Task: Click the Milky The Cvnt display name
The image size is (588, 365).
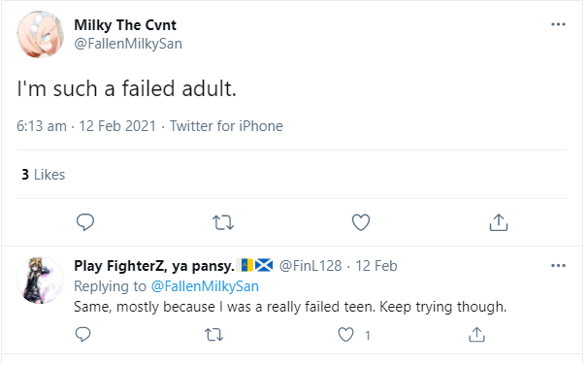Action: 125,25
